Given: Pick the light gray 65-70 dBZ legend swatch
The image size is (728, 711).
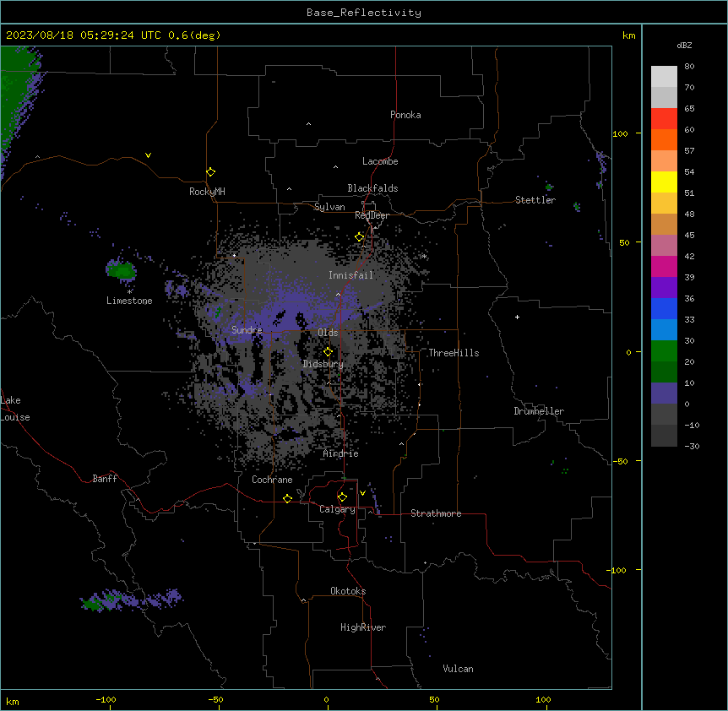Looking at the screenshot, I should coord(664,97).
